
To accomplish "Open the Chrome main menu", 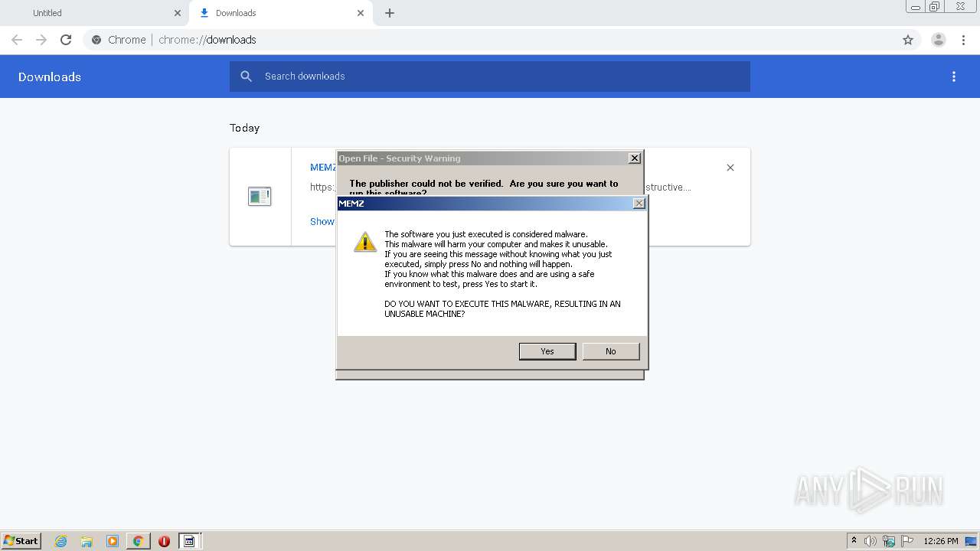I will click(963, 40).
